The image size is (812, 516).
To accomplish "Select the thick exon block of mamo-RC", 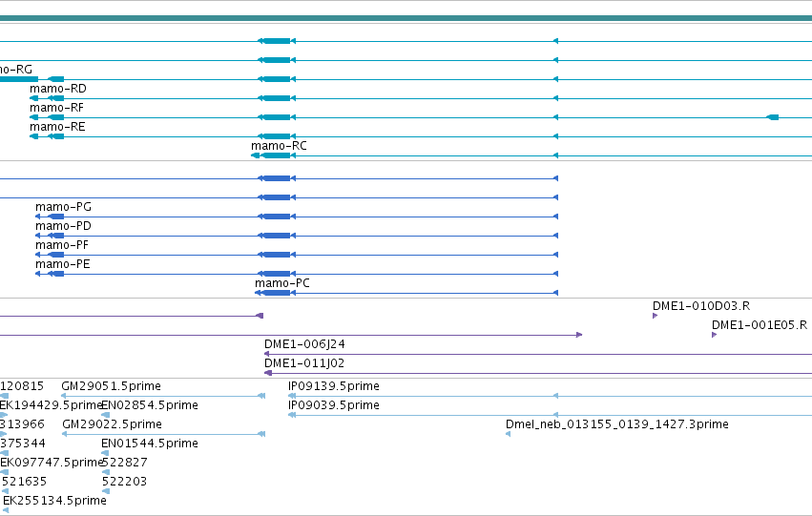I will tap(277, 155).
